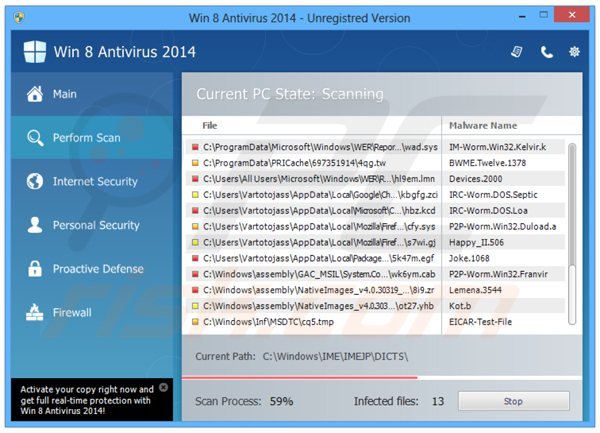Open the Main section

[92, 94]
